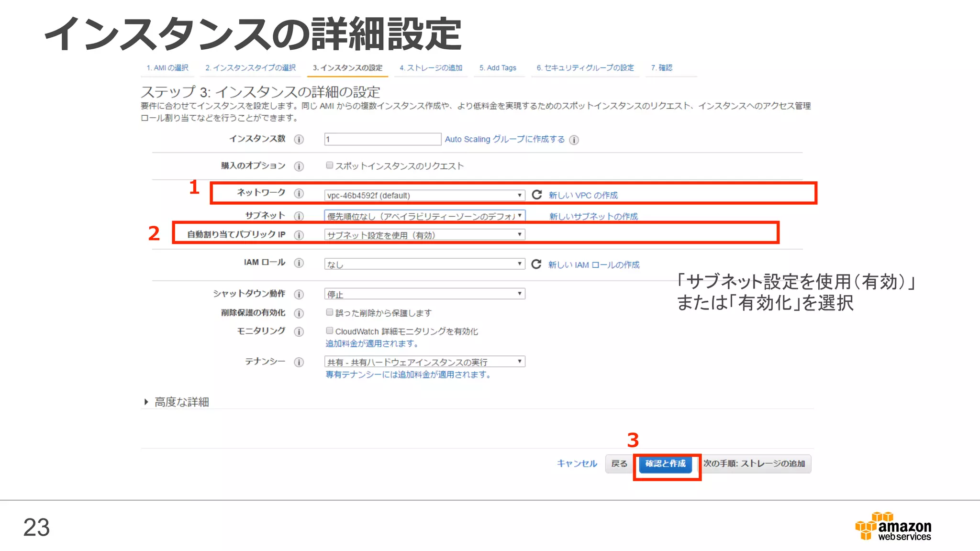Open 追加料金が適用されます link
980x551 pixels.
click(372, 343)
